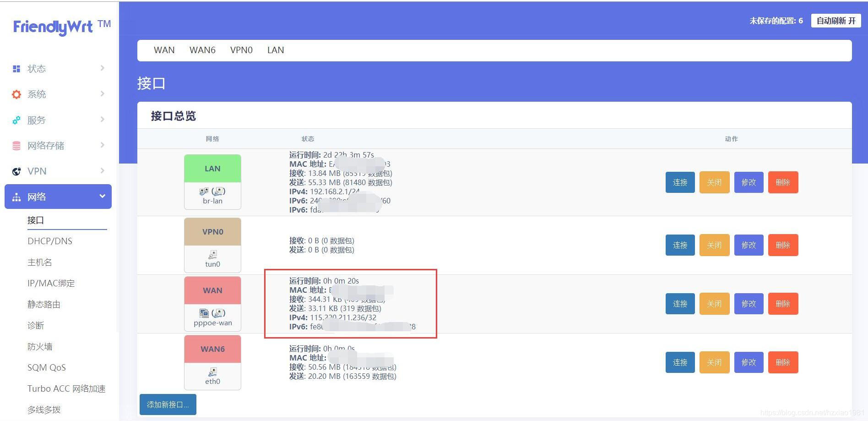Viewport: 868px width, 421px height.
Task: Expand the System menu chevron
Action: tap(102, 94)
